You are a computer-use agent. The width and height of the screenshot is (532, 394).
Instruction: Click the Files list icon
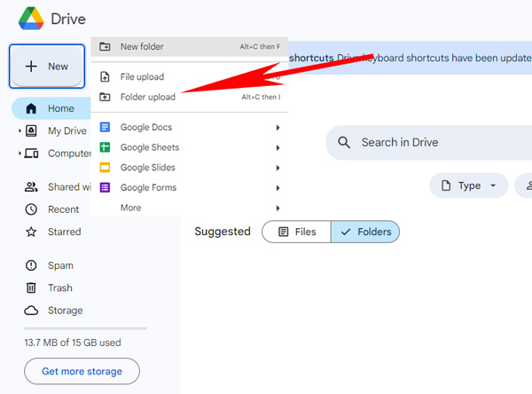[x=284, y=232]
